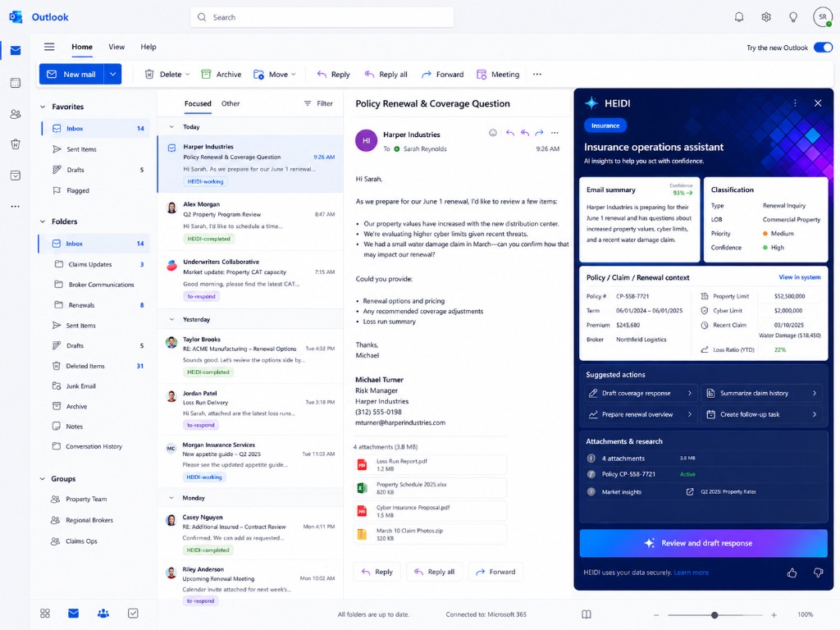Screen dimensions: 840x630
Task: Open more actions ellipsis in message header
Action: point(555,132)
